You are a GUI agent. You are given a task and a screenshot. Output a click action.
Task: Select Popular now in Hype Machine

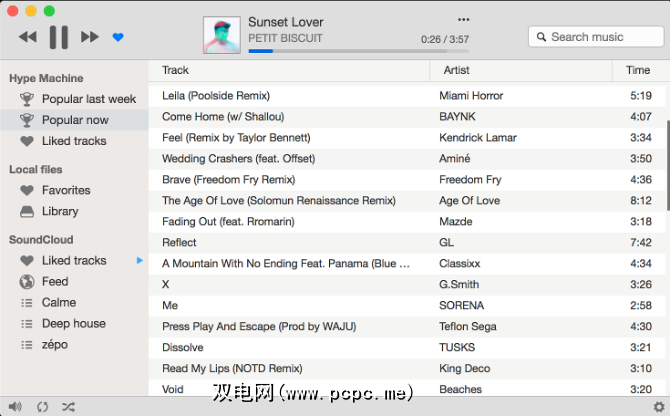point(74,120)
